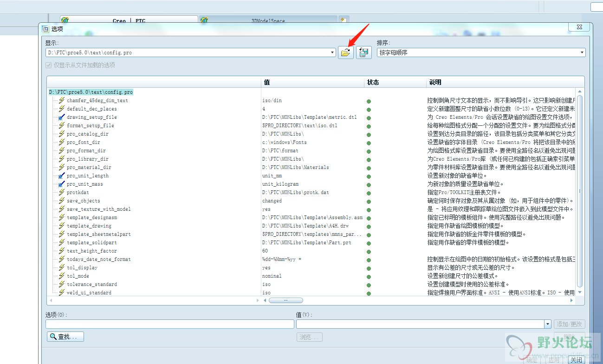Click value unit_kilogram
Image resolution: width=603 pixels, height=364 pixels.
(280, 184)
